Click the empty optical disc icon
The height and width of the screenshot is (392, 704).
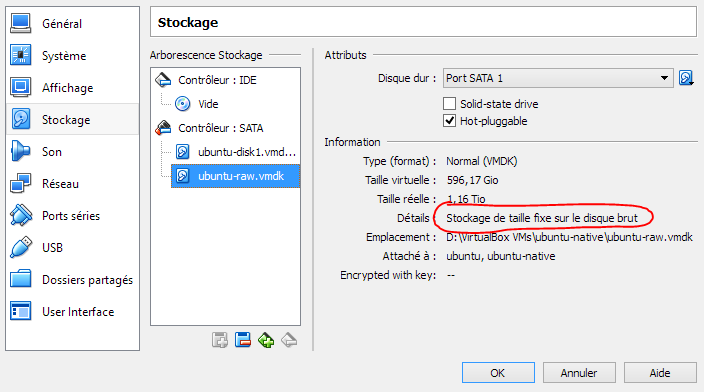(x=182, y=104)
